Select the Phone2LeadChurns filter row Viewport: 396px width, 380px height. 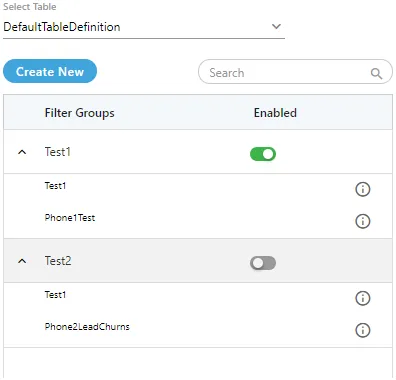click(x=198, y=330)
